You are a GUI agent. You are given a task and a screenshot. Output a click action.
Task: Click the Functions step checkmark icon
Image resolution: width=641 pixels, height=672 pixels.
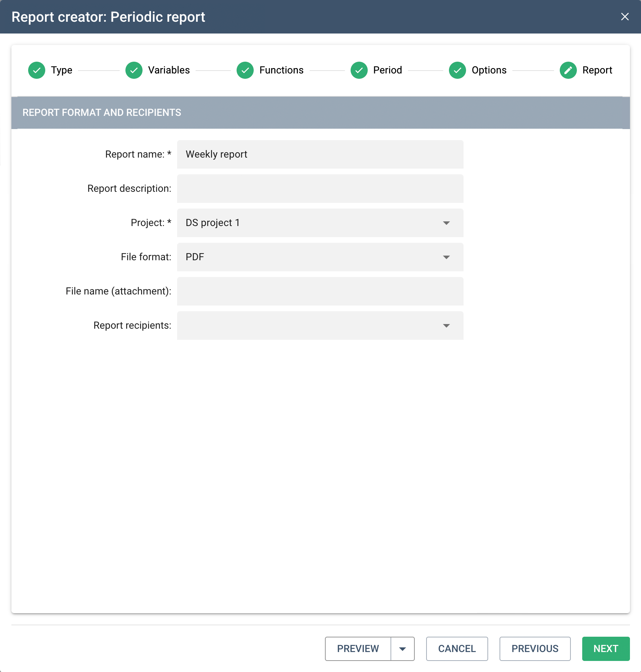[245, 70]
